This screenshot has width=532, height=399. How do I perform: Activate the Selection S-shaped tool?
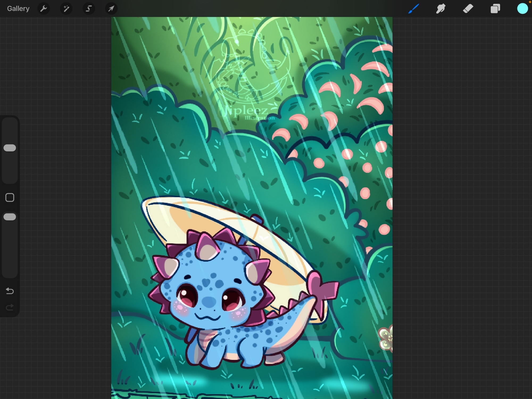click(89, 9)
